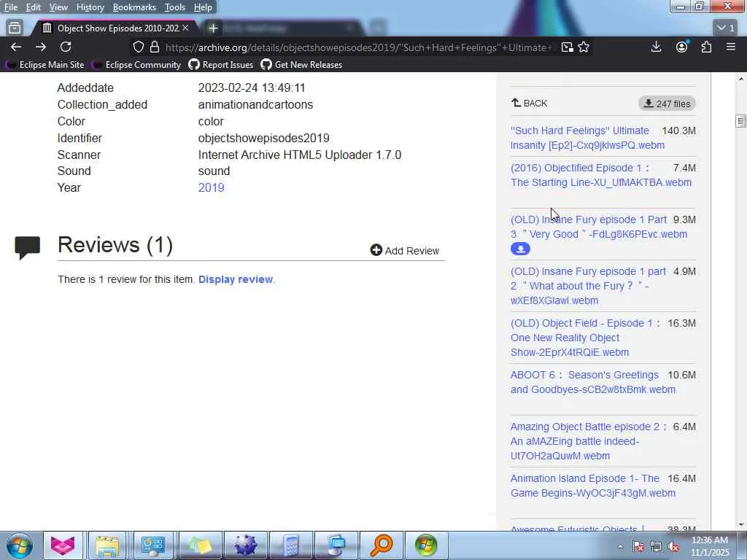The image size is (747, 560).
Task: Open the reader or translate icon in the address bar
Action: (567, 47)
